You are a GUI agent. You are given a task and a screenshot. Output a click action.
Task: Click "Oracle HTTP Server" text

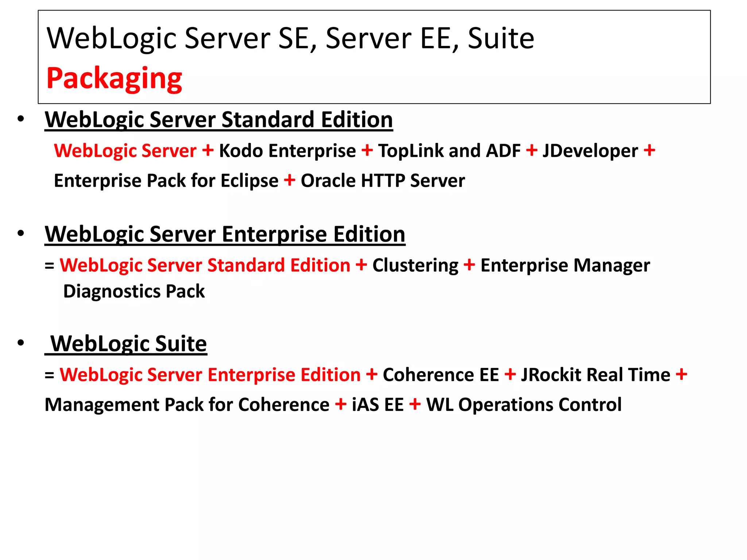tap(383, 181)
